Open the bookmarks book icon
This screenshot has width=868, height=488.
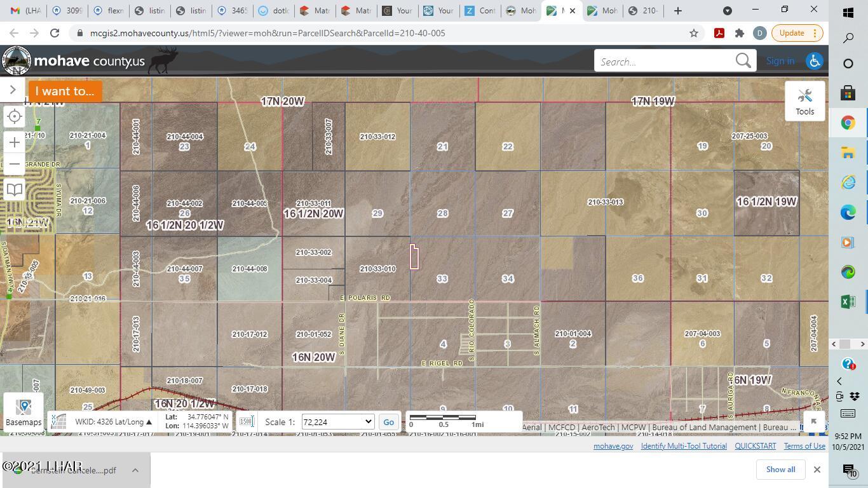point(15,189)
